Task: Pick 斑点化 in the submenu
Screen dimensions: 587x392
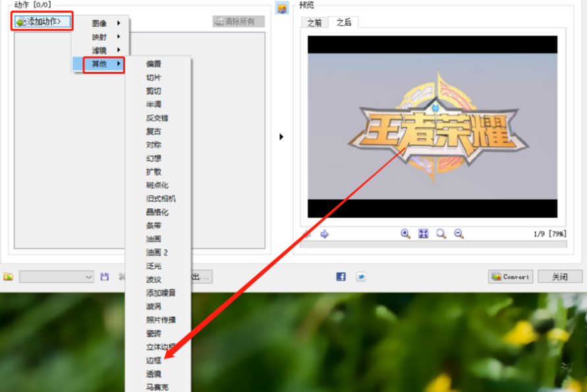Action: pos(157,185)
